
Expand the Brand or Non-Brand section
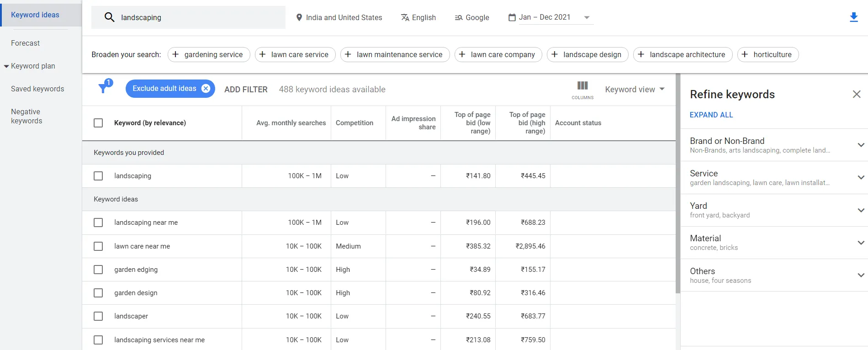click(861, 145)
